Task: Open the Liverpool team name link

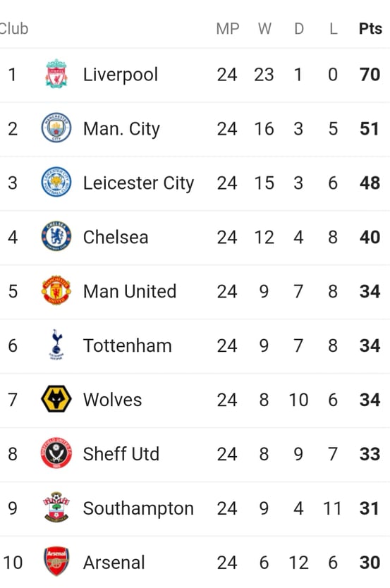Action: coord(121,75)
